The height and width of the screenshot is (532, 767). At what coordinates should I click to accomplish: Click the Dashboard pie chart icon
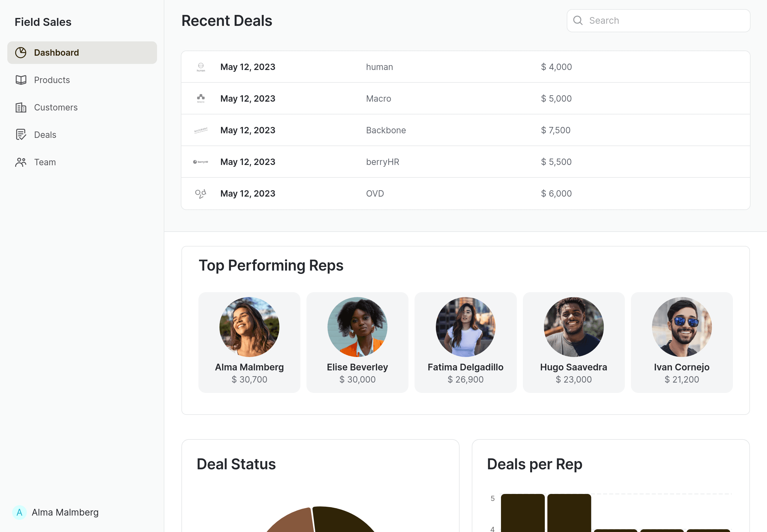tap(21, 53)
